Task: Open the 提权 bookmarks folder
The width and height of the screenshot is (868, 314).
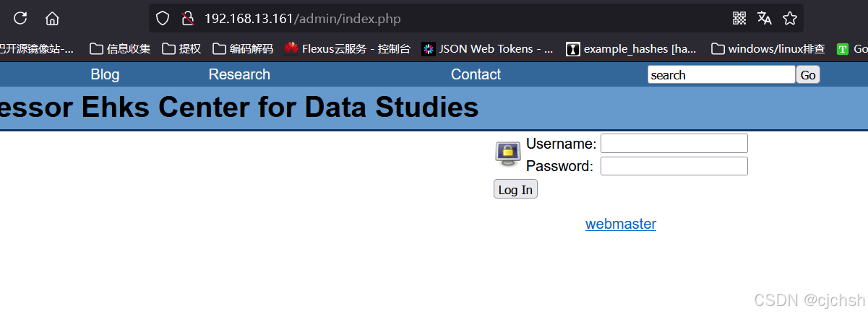Action: point(181,49)
